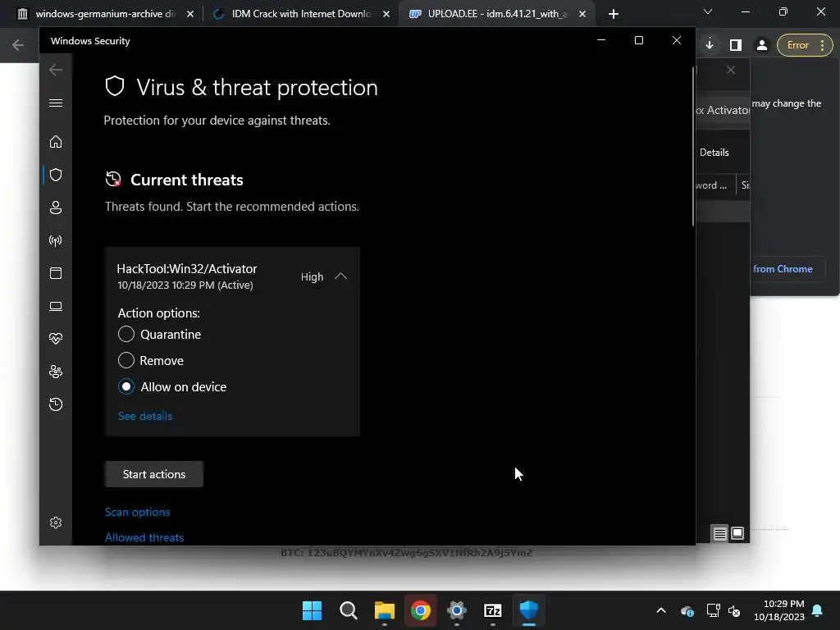
Task: Toggle the hamburger navigation menu in Windows Security
Action: point(56,103)
